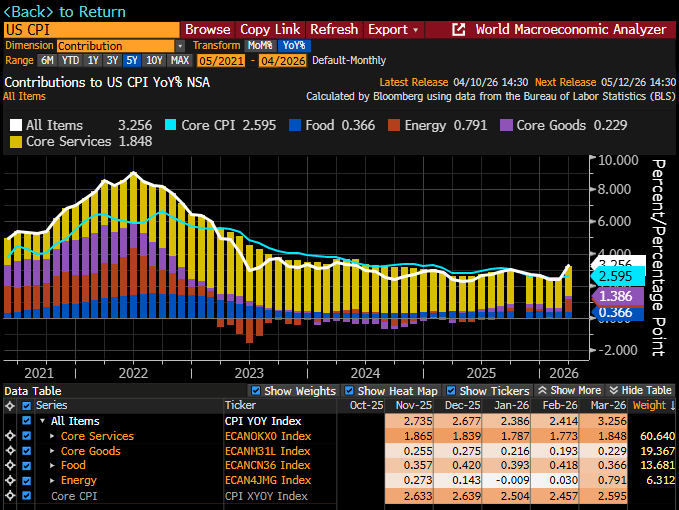Click the diamond icon beside Core Services row

(10, 437)
